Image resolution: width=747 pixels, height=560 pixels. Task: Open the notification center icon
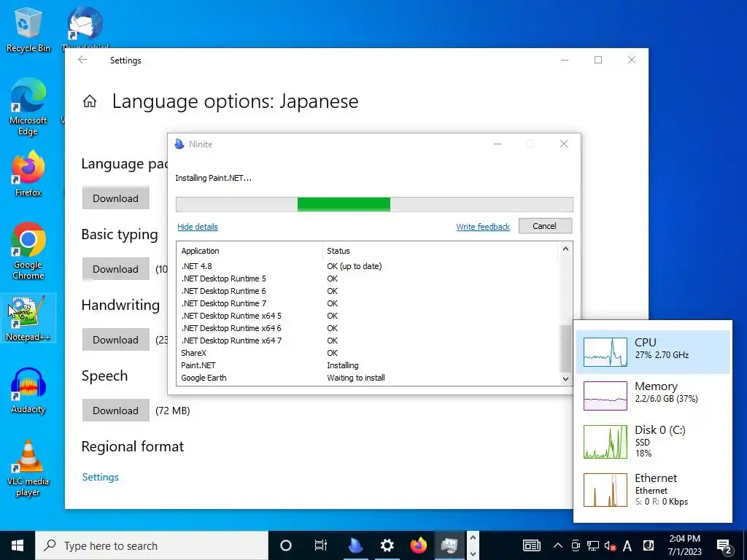coord(724,546)
